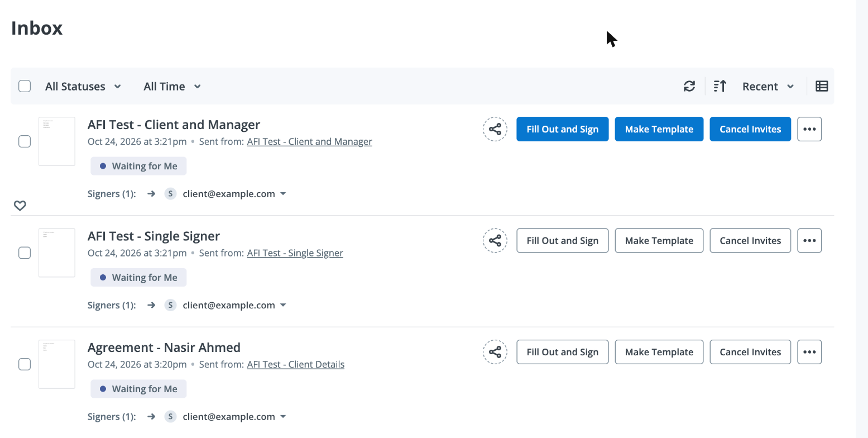
Task: Share Agreement - Nasir Ahmed document
Action: pos(495,352)
